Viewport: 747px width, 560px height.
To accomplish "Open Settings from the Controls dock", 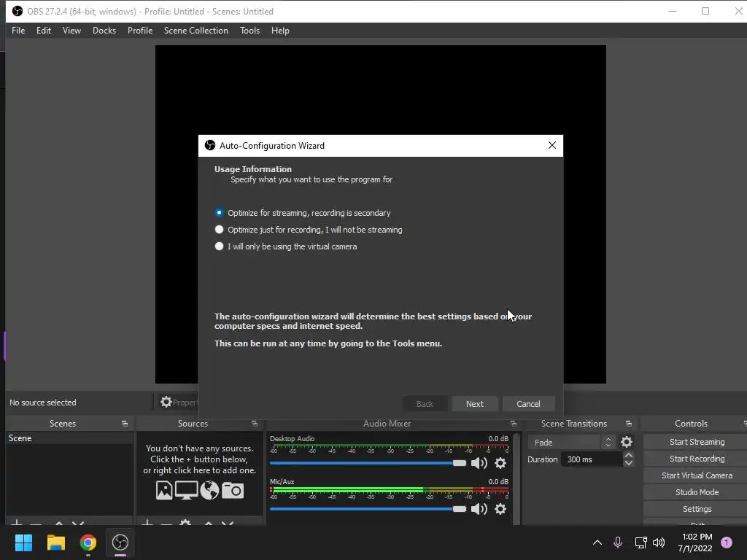I will 697,509.
